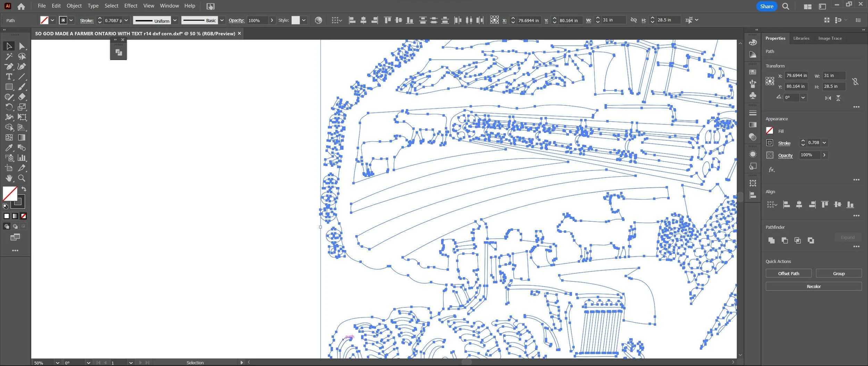Select the Line Segment tool
Screen dimensions: 868x366
click(22, 76)
